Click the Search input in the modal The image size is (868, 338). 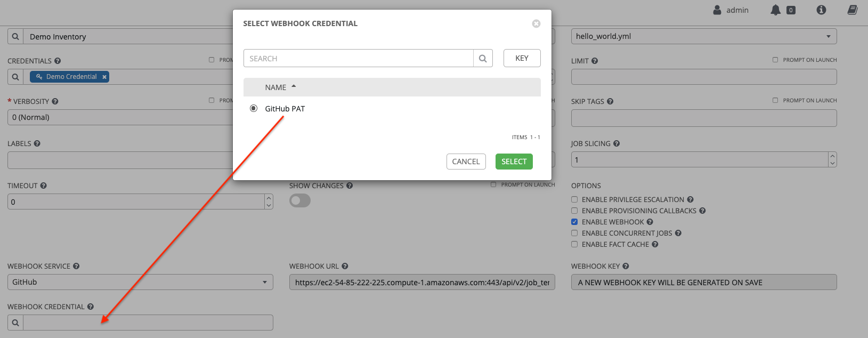358,59
